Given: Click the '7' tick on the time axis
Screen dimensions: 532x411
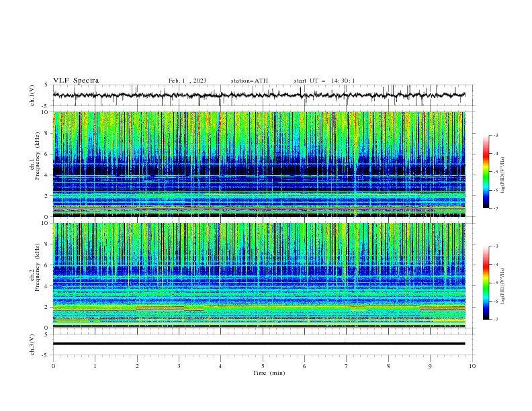Looking at the screenshot, I should (x=347, y=366).
